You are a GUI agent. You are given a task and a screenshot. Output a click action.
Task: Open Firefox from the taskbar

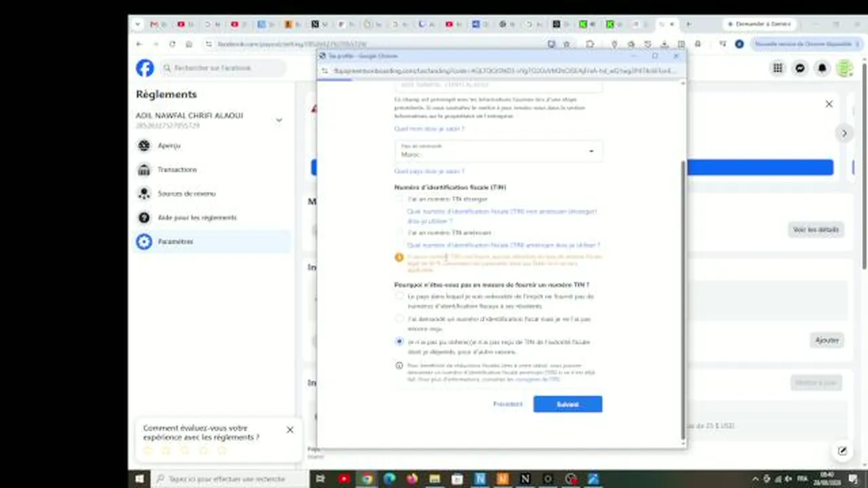click(x=412, y=479)
